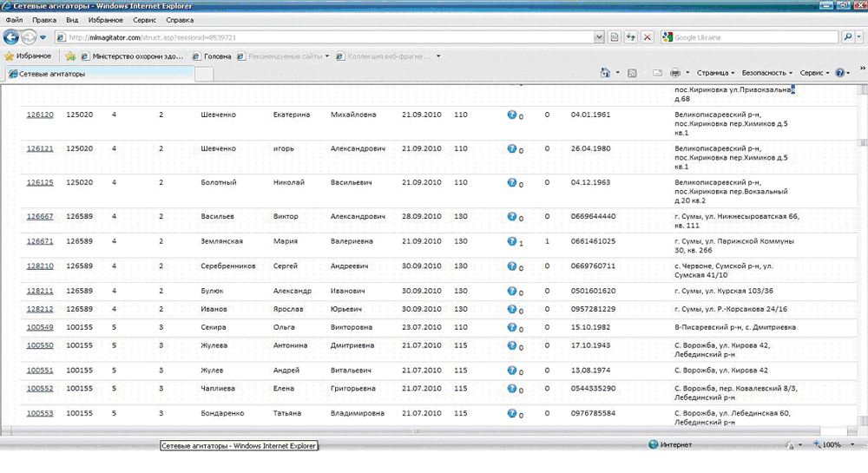This screenshot has height=473, width=868.
Task: Click the Print icon in command bar
Action: (x=675, y=74)
